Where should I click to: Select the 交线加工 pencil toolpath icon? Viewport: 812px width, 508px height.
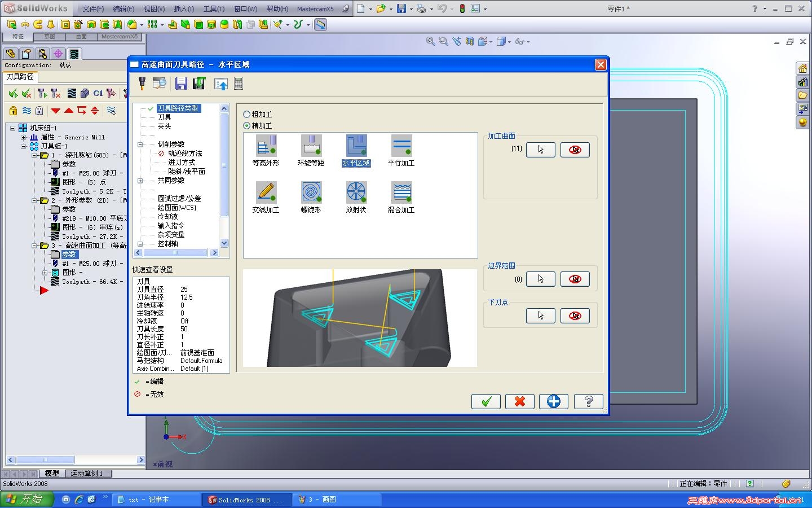pyautogui.click(x=266, y=192)
